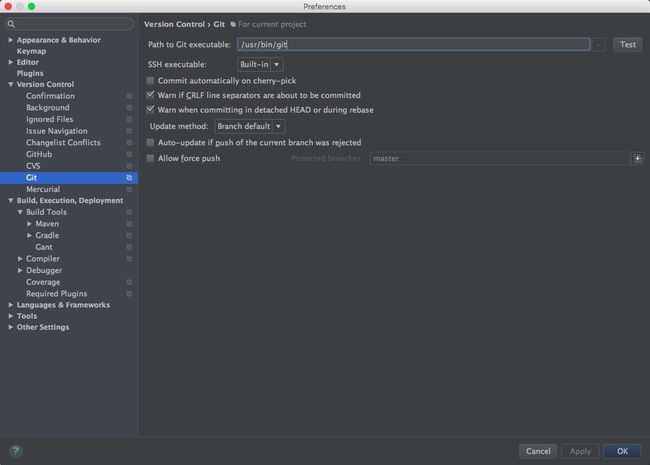Click project-level icon next to Build Tools
Viewport: 650px width, 465px height.
tap(129, 212)
